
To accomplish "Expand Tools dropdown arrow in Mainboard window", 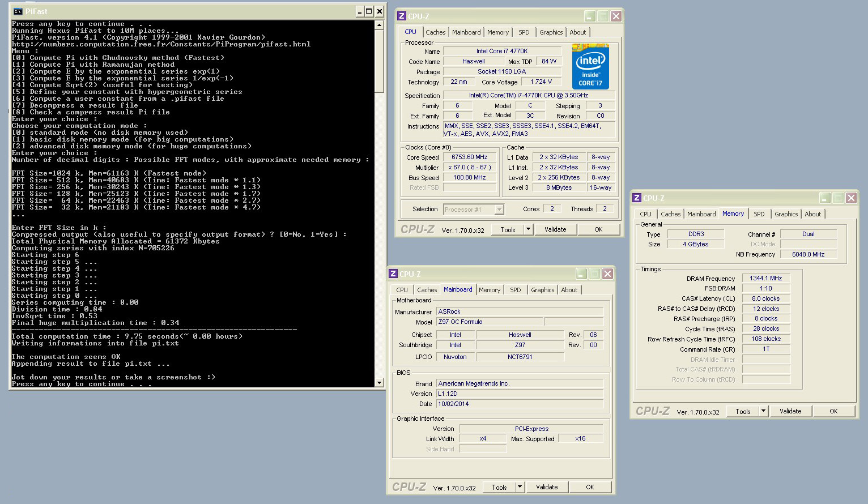I will [520, 487].
